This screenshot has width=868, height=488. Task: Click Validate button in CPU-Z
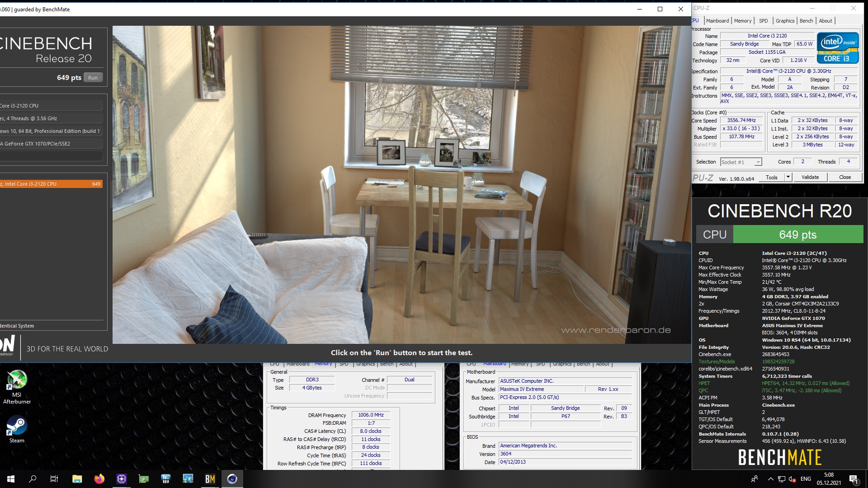tap(810, 178)
